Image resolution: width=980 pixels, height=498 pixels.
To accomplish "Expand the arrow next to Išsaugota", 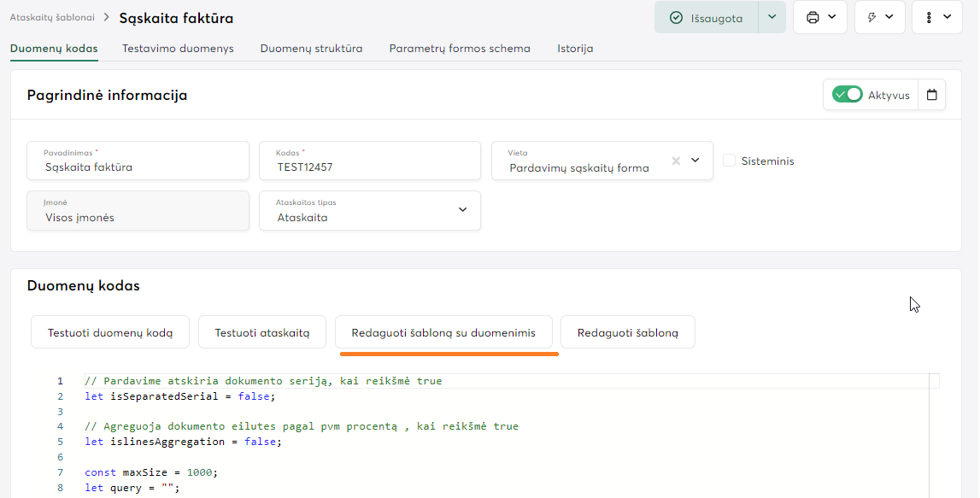I will [x=772, y=17].
